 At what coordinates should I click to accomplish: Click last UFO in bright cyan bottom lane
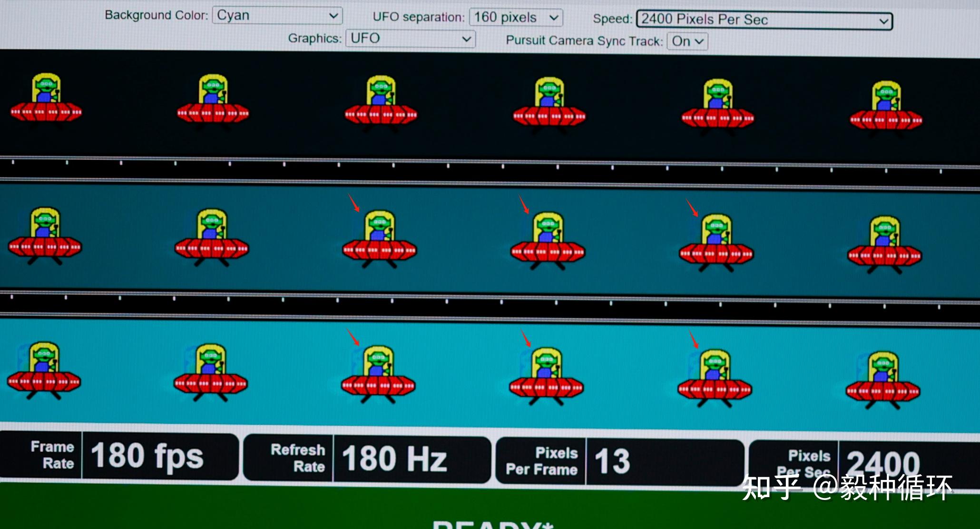(883, 380)
